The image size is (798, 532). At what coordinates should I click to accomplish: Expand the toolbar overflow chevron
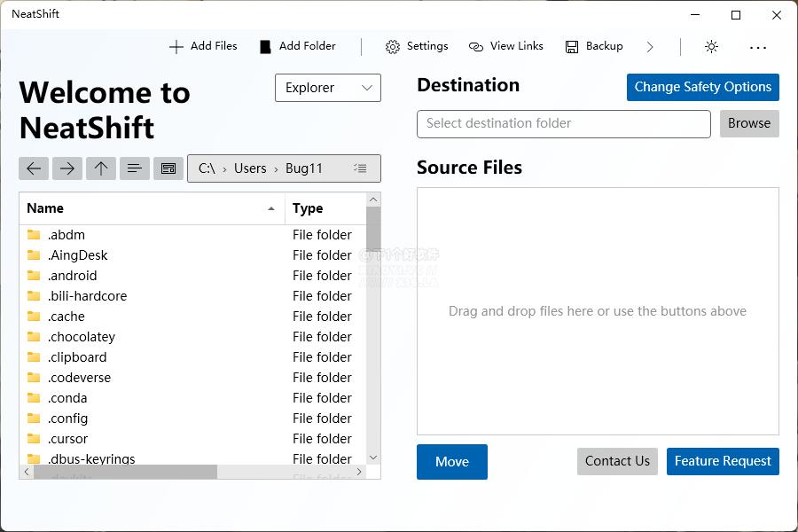[650, 47]
